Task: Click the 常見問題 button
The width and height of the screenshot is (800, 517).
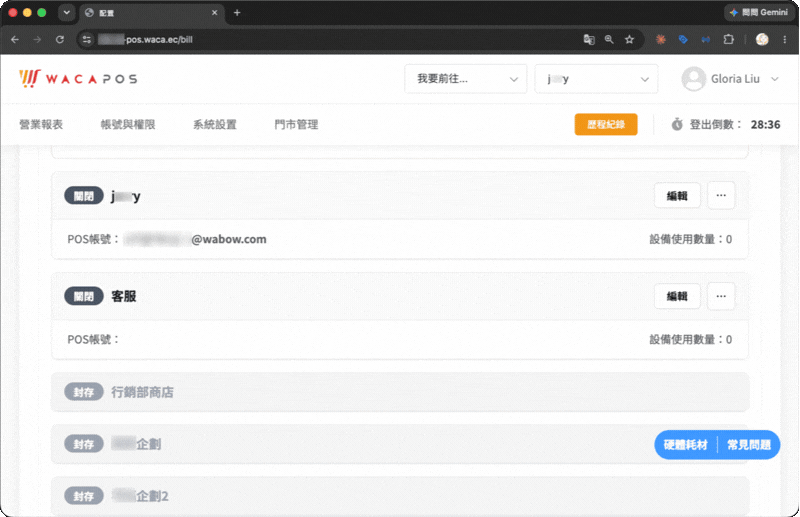Action: coord(748,445)
